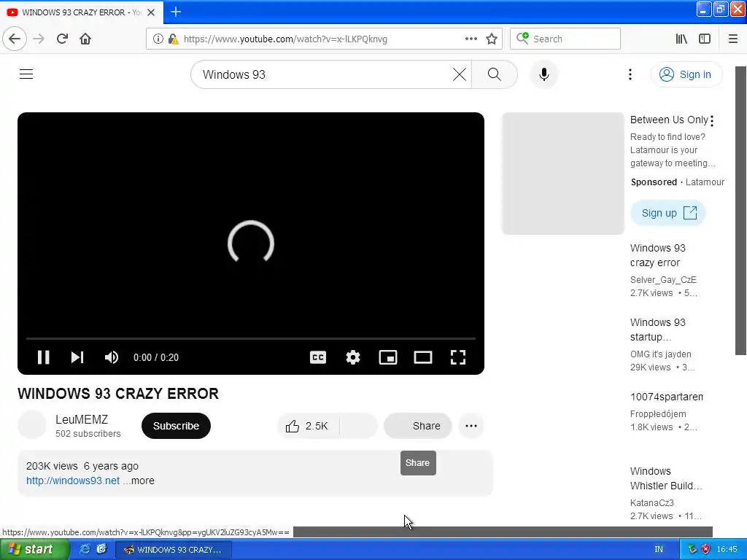Reload the page with the refresh icon
The height and width of the screenshot is (560, 747).
coord(63,39)
